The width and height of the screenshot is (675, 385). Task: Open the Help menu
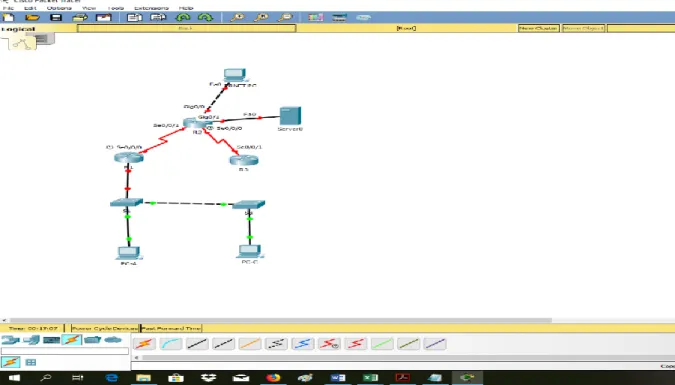click(186, 8)
